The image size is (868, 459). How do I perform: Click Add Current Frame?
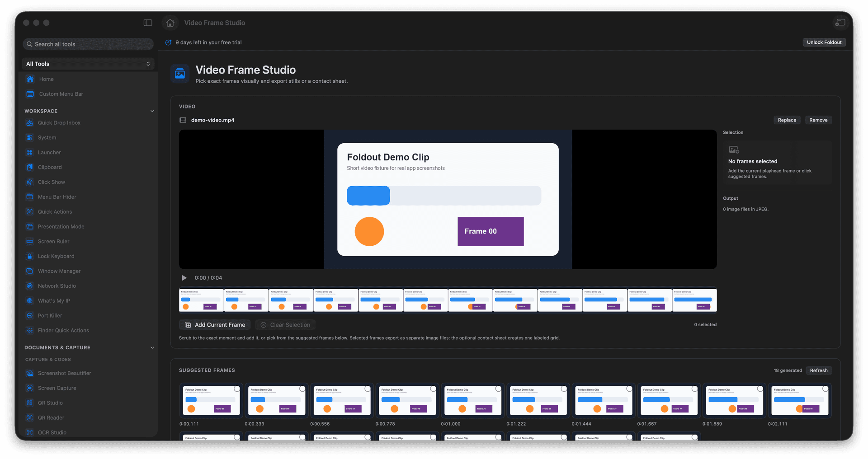tap(215, 325)
